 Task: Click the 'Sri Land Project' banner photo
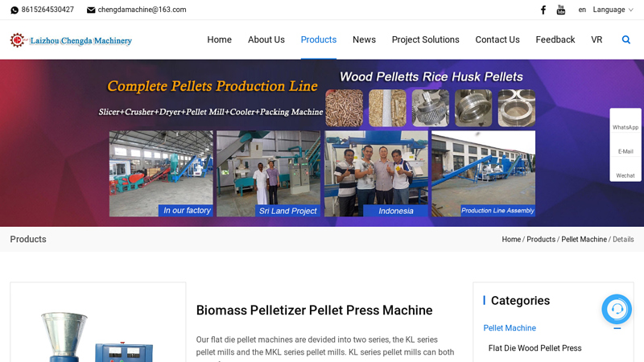click(268, 174)
